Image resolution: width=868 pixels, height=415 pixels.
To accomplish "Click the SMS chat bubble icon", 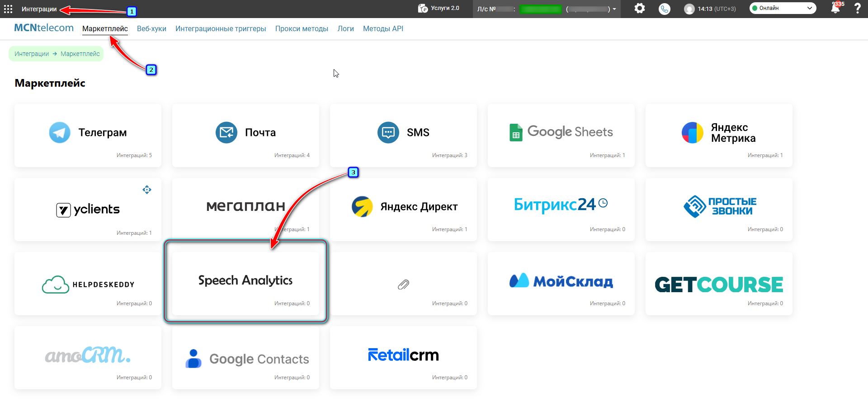I will click(388, 132).
